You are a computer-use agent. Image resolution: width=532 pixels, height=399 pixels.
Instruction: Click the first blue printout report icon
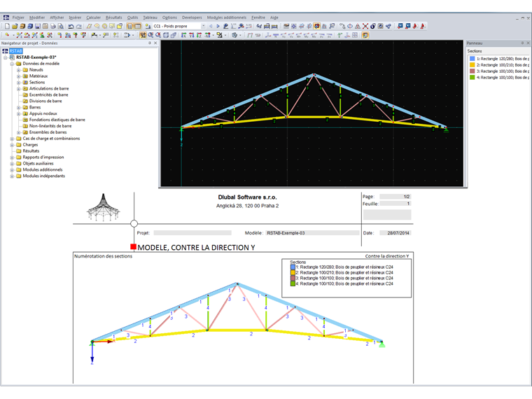[400, 26]
